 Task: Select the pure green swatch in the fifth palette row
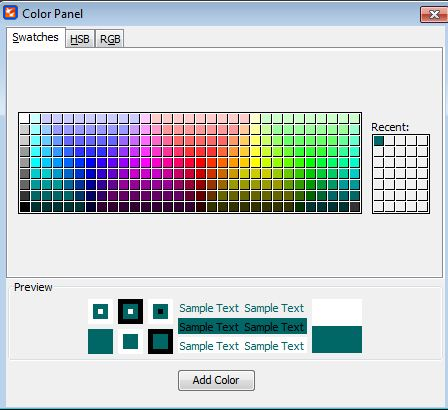click(311, 163)
